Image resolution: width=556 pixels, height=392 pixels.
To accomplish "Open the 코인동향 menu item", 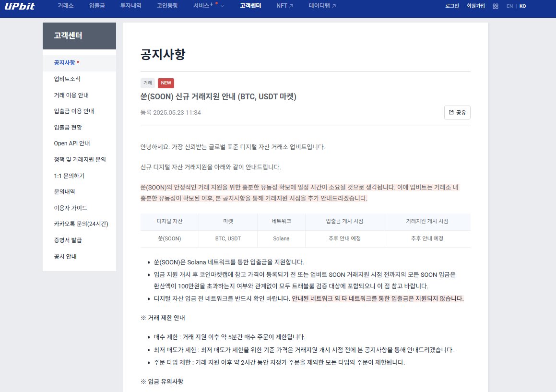I will point(167,6).
